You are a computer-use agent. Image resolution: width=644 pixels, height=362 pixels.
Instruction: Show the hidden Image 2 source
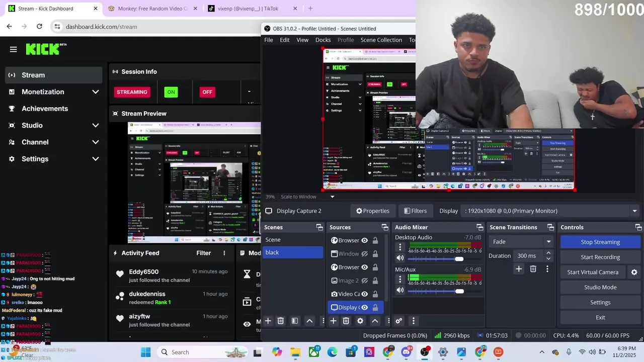[365, 281]
